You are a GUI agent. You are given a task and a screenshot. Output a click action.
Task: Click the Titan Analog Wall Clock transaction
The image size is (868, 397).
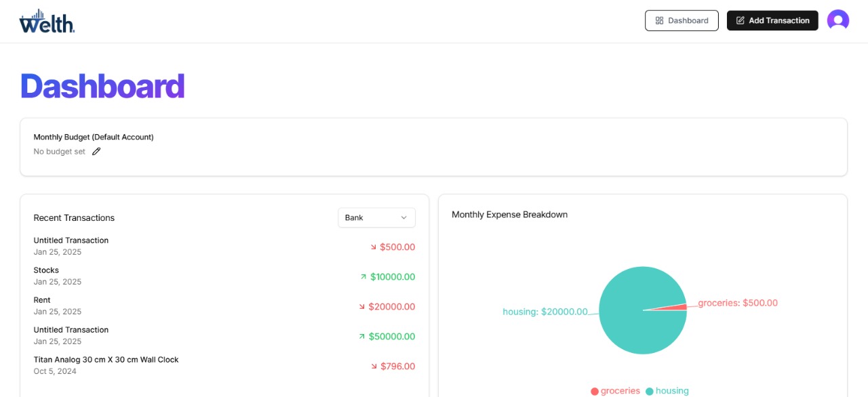[106, 360]
